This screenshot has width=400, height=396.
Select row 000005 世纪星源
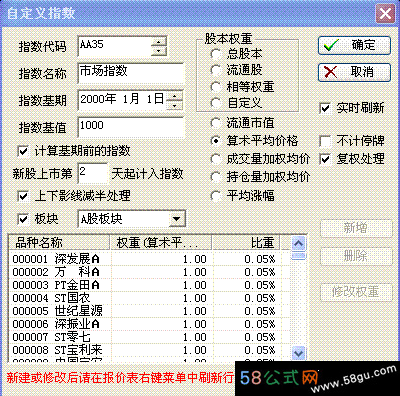149,311
